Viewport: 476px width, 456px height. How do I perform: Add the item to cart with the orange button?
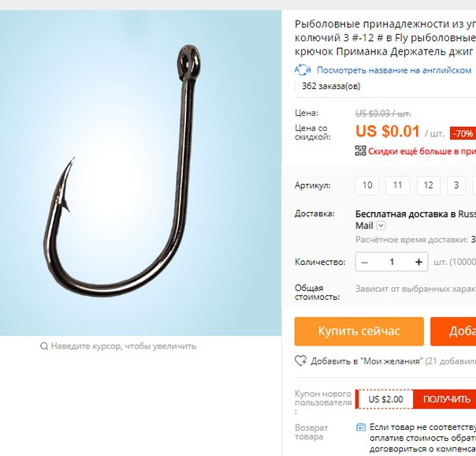[453, 331]
